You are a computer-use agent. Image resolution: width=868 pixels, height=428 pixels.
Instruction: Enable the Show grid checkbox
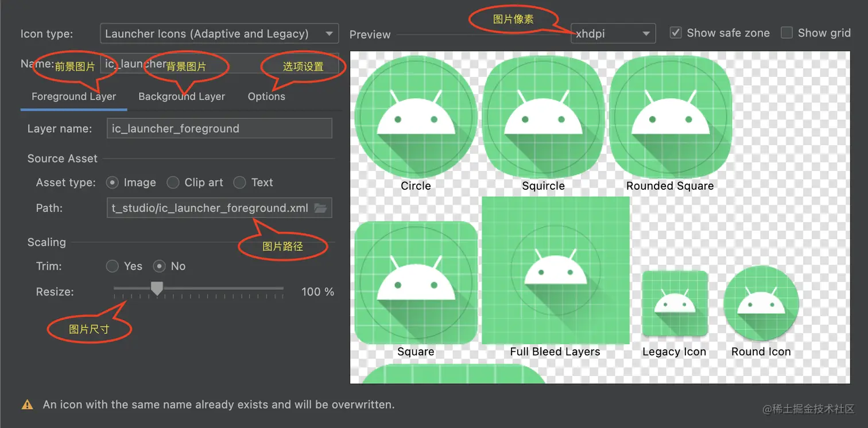coord(786,33)
